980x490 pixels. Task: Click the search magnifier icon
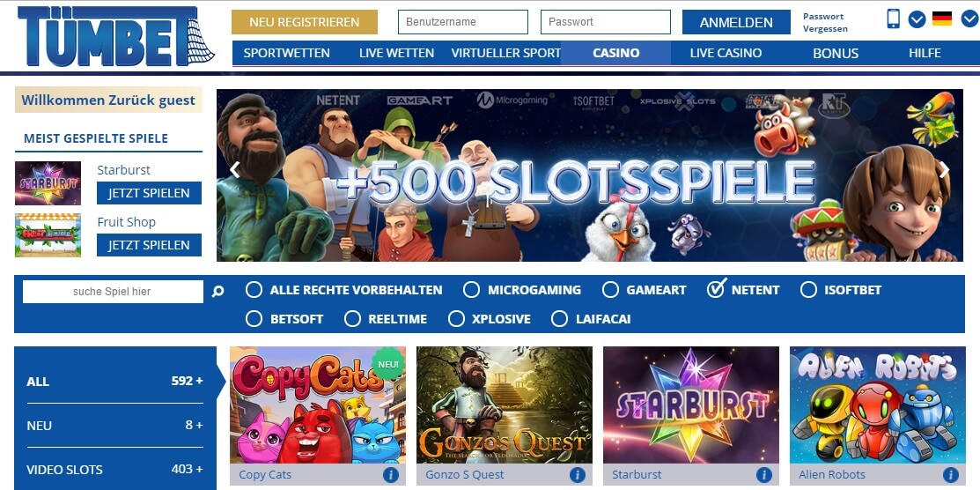[x=217, y=291]
